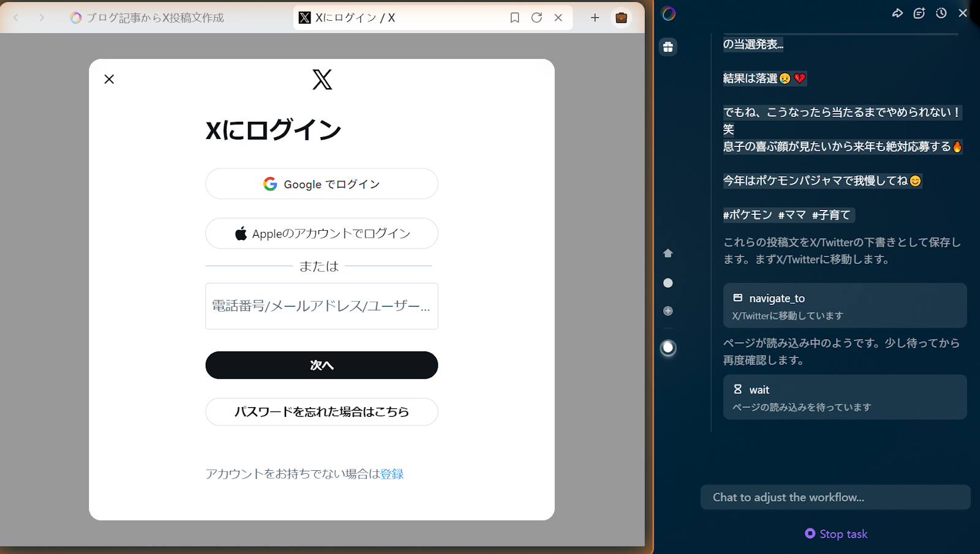The height and width of the screenshot is (554, 980).
Task: Click the circled plus icon in sidebar
Action: pos(668,311)
